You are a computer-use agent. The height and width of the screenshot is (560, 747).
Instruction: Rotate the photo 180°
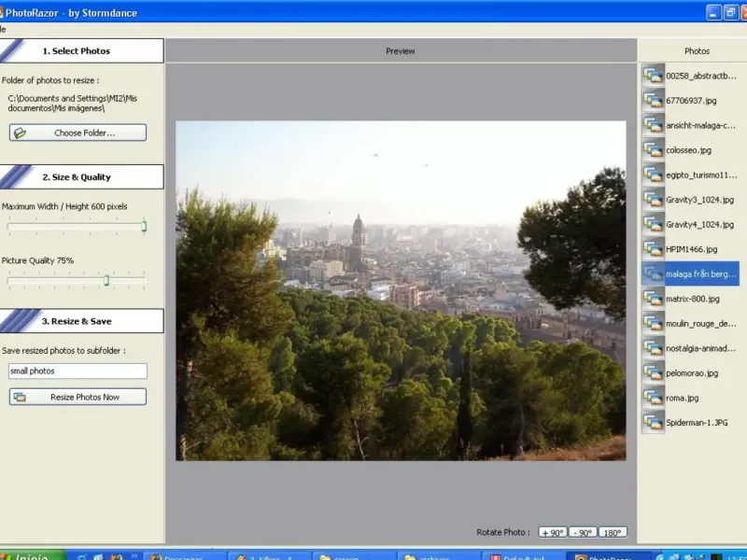point(613,532)
